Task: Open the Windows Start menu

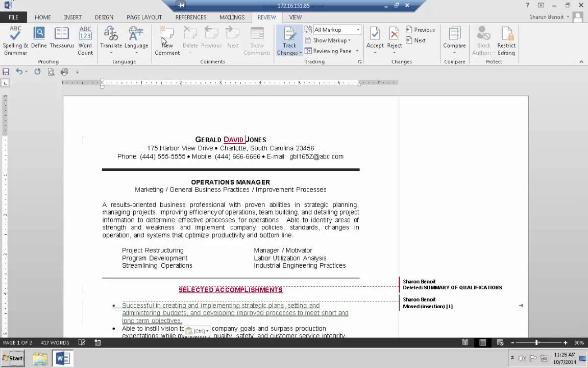Action: (12, 358)
